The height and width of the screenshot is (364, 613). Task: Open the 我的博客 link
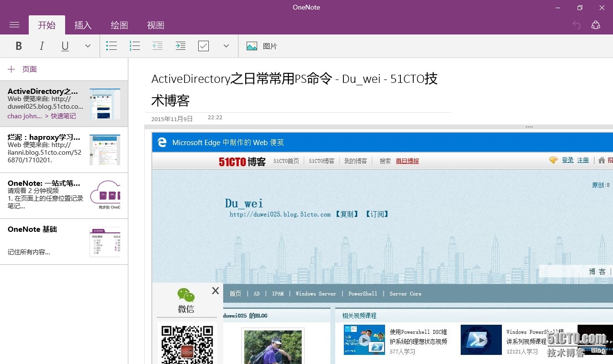tap(355, 161)
